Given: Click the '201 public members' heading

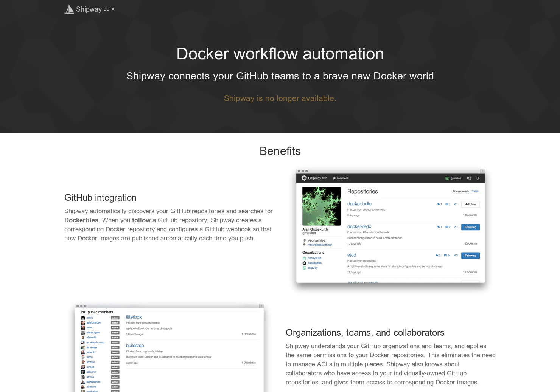Looking at the screenshot, I should point(97,312).
